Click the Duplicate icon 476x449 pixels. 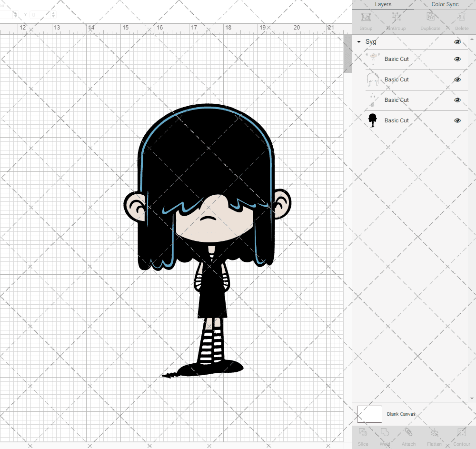[x=430, y=17]
